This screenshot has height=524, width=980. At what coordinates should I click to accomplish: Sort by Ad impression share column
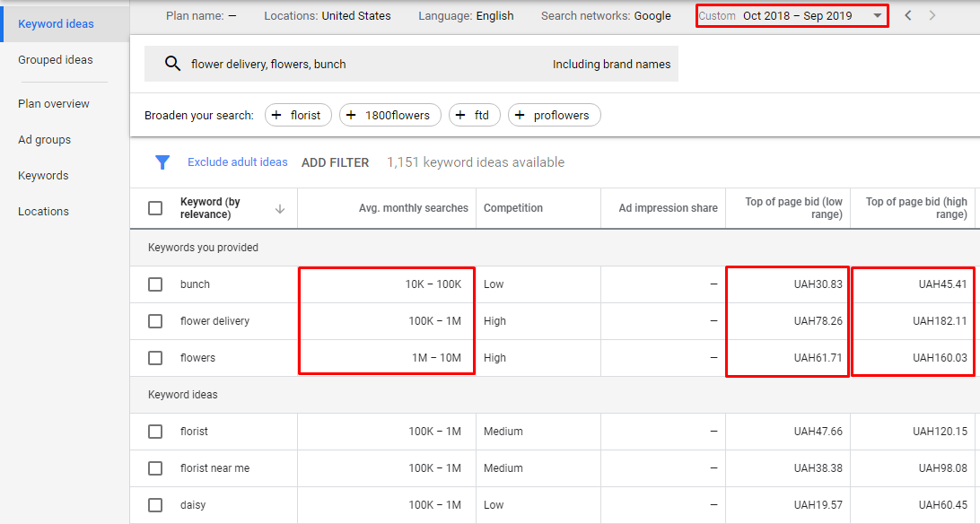click(668, 208)
